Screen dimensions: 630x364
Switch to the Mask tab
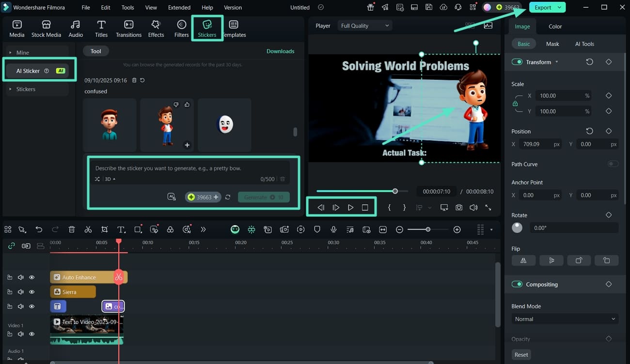[552, 44]
